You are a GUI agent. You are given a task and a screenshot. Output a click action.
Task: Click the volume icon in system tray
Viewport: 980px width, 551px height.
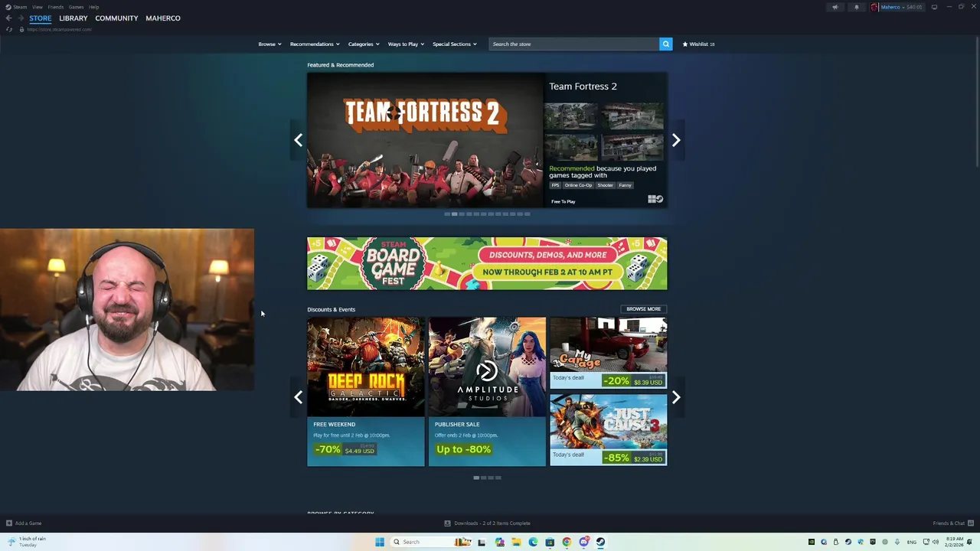pyautogui.click(x=936, y=542)
